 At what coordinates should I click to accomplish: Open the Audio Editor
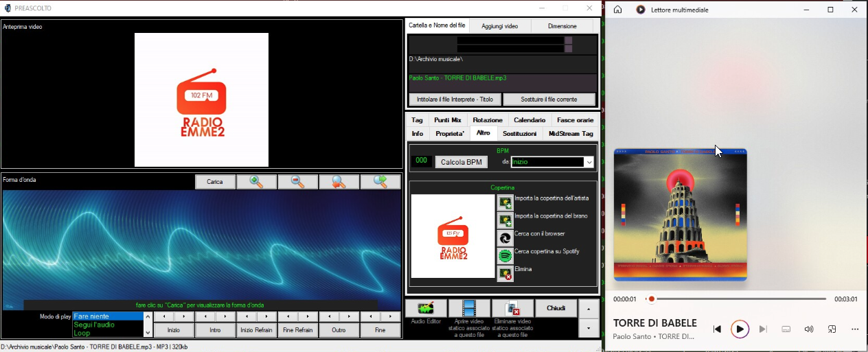(426, 308)
